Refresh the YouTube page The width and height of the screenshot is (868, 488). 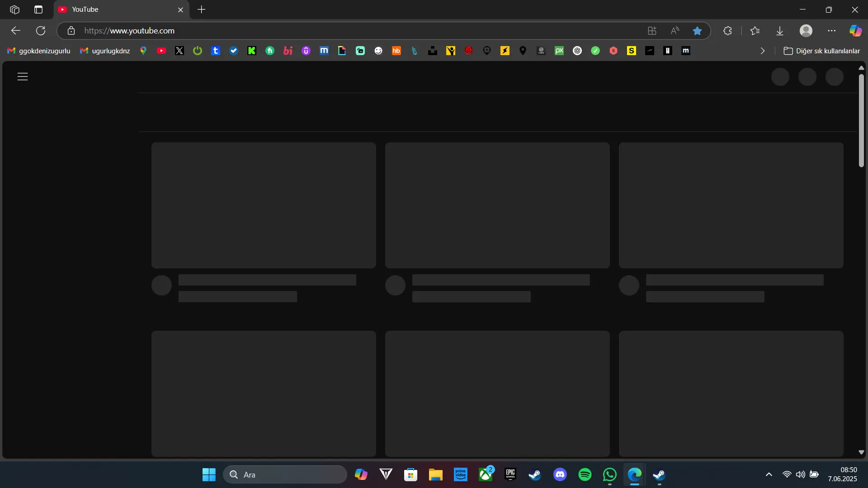pyautogui.click(x=41, y=31)
